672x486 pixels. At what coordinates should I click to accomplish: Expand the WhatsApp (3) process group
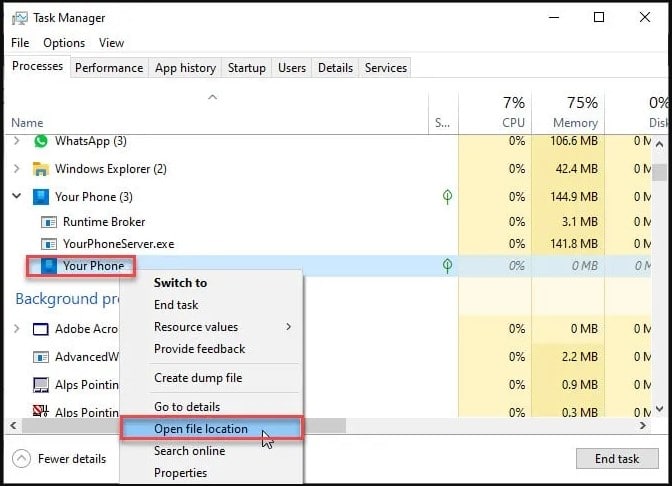tap(17, 141)
